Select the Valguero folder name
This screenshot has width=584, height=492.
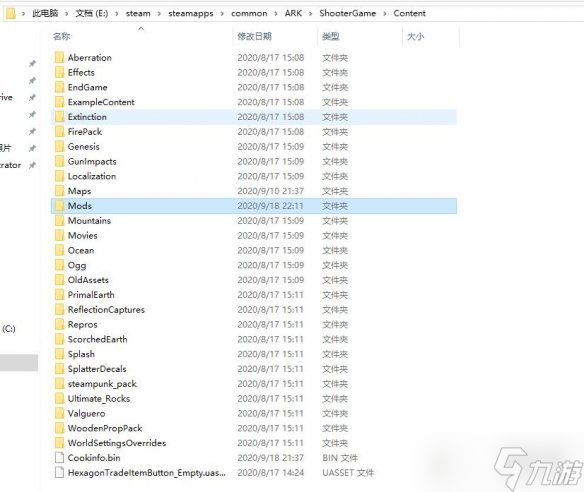click(86, 413)
